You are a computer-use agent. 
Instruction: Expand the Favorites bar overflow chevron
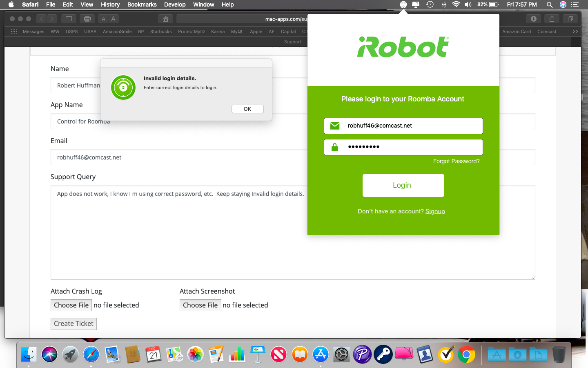(575, 31)
